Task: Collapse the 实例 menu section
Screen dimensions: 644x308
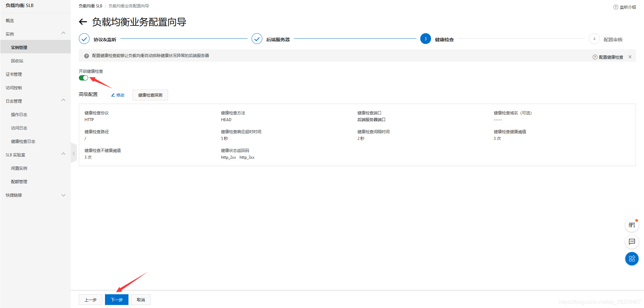Action: [63, 33]
